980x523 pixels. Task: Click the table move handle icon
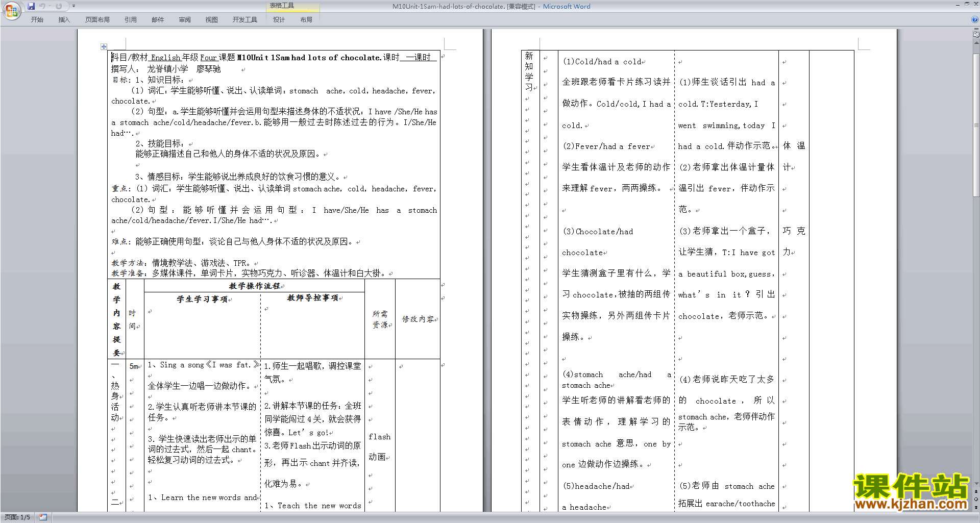(x=104, y=46)
